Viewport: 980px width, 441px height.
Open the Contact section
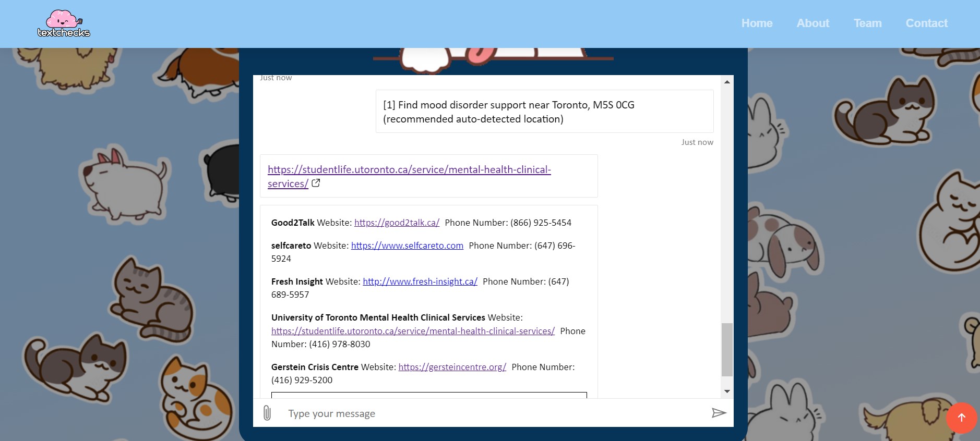click(x=926, y=23)
